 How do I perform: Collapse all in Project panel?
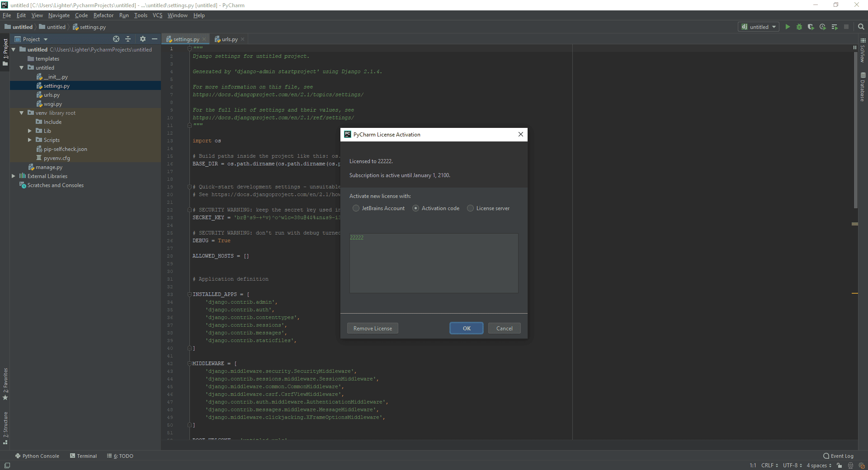[x=128, y=39]
